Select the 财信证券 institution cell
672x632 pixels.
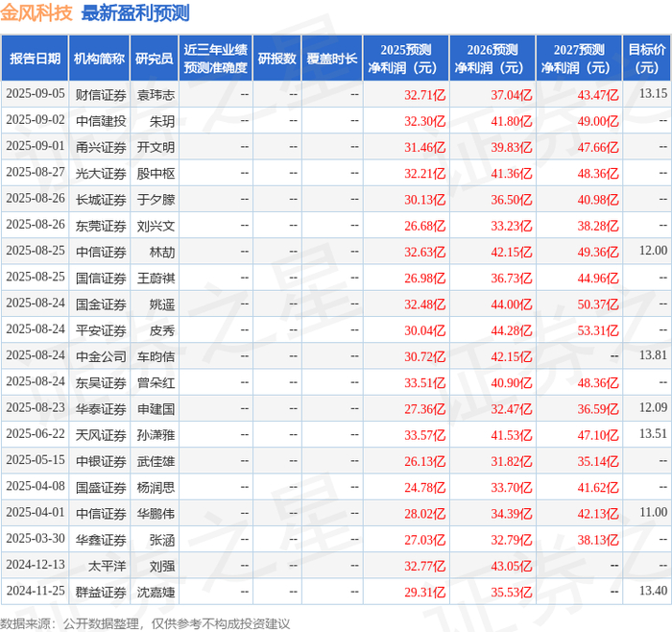(101, 94)
